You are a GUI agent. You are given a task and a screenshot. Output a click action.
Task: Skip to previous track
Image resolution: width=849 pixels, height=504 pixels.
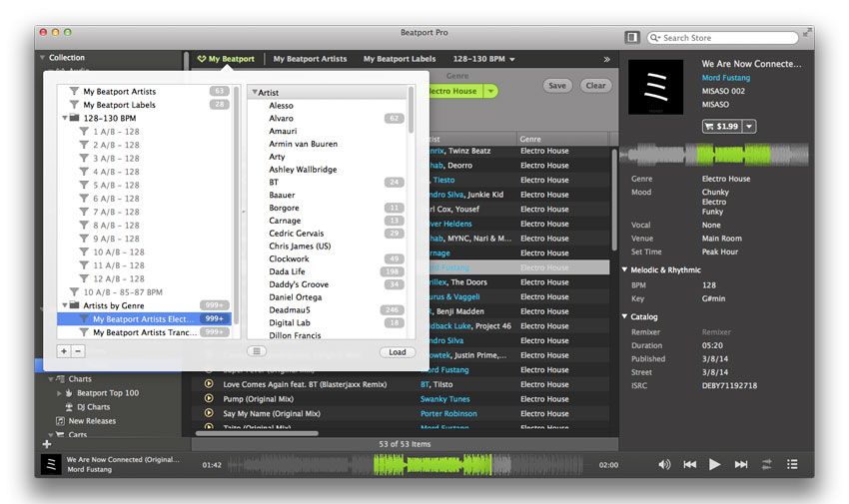690,464
